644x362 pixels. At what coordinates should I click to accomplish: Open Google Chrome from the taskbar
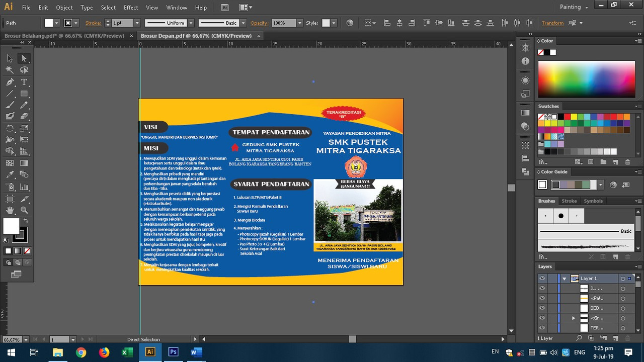[x=81, y=352]
